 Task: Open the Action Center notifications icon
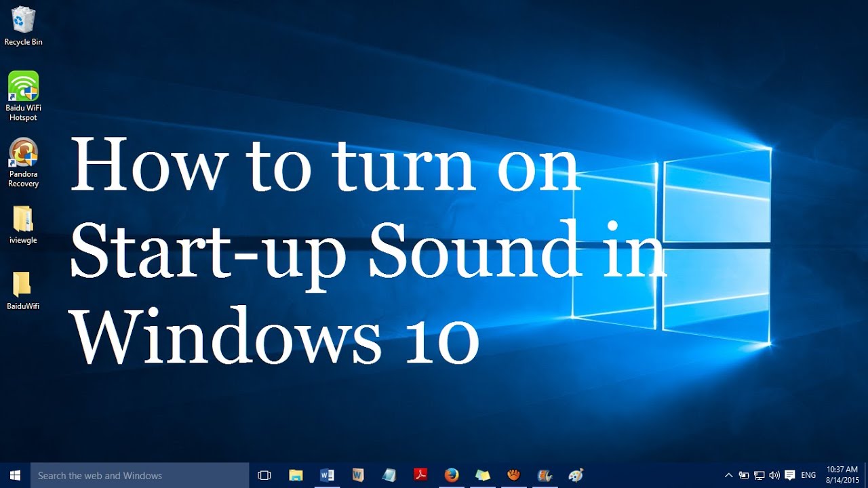[x=790, y=475]
